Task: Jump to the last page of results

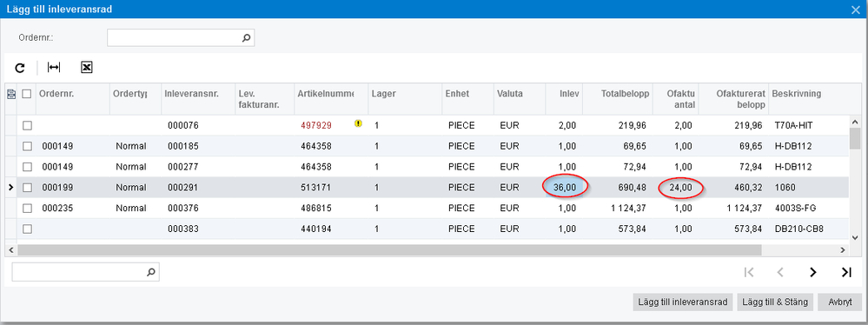Action: tap(846, 272)
